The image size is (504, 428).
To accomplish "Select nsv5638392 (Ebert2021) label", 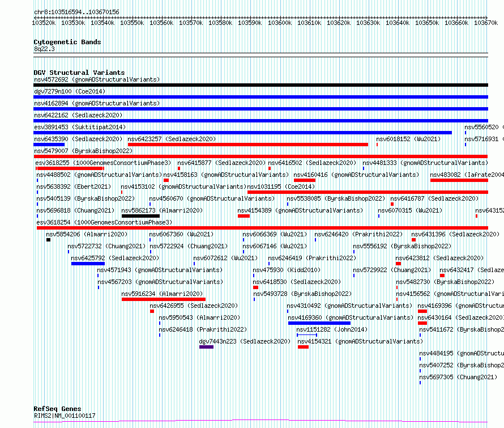I will [74, 187].
